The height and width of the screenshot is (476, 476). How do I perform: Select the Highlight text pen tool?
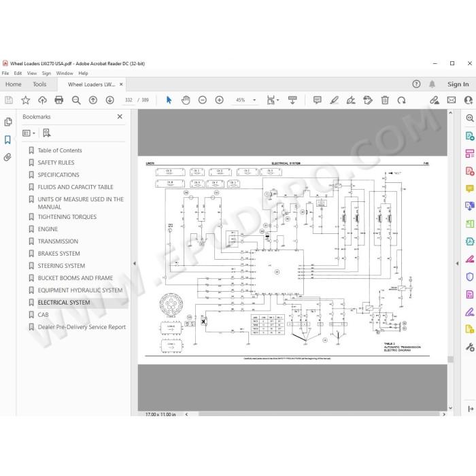pyautogui.click(x=335, y=100)
